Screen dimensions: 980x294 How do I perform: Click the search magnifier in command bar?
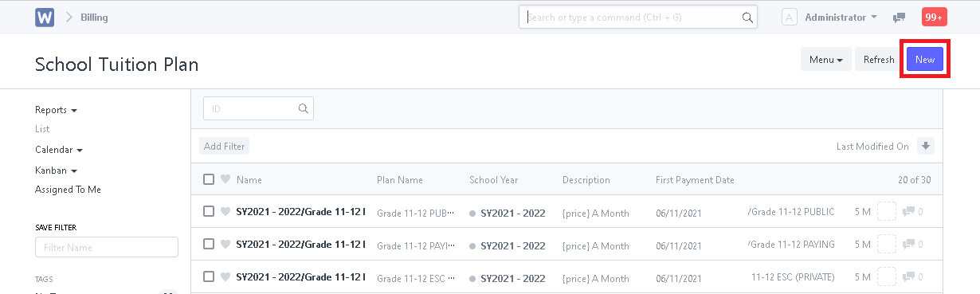[x=747, y=18]
